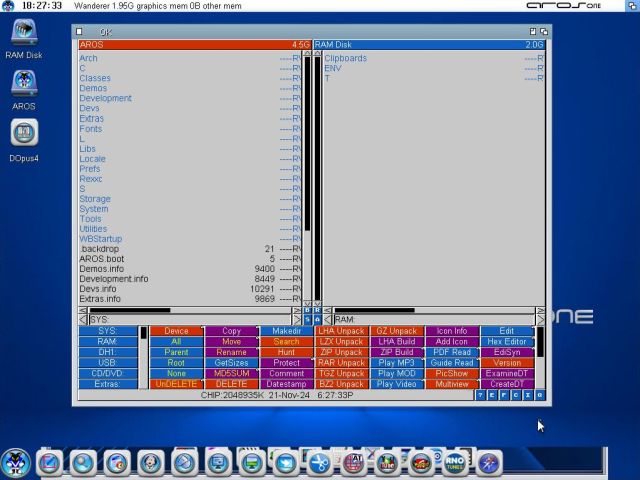Click the right pane horizontal scrollbar
The height and width of the screenshot is (480, 640).
(x=435, y=310)
